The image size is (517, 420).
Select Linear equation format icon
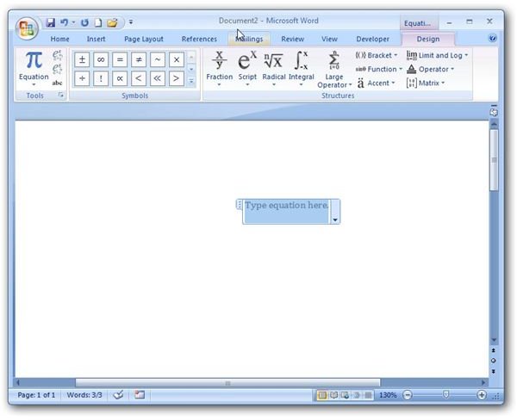pos(58,69)
